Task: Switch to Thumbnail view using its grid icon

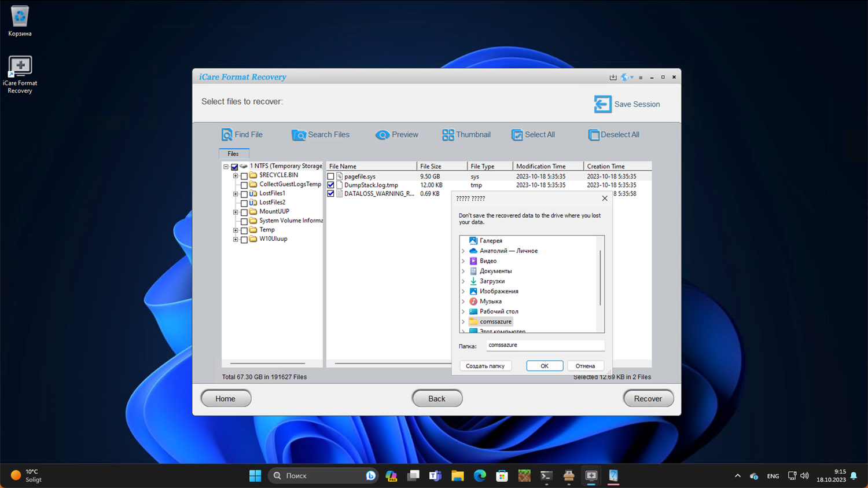Action: pos(448,135)
